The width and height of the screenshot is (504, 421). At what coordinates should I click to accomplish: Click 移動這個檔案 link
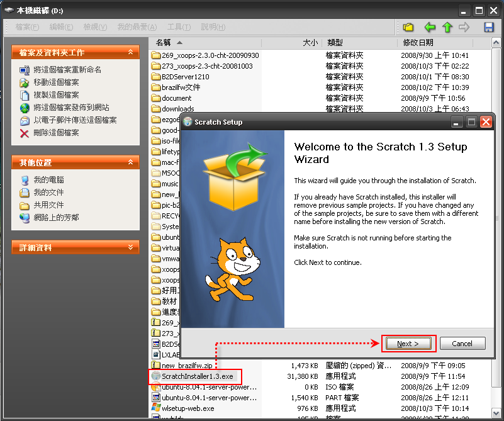(x=56, y=82)
